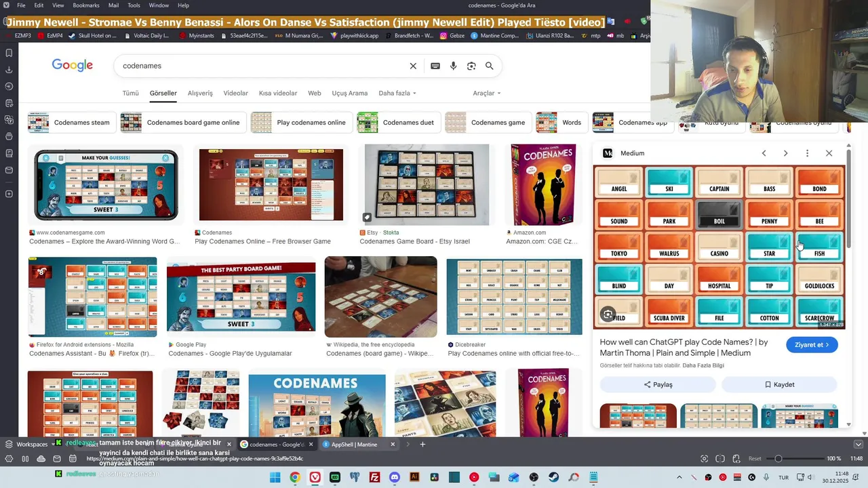This screenshot has height=488, width=868.
Task: Open Discord from the taskbar
Action: (x=395, y=478)
